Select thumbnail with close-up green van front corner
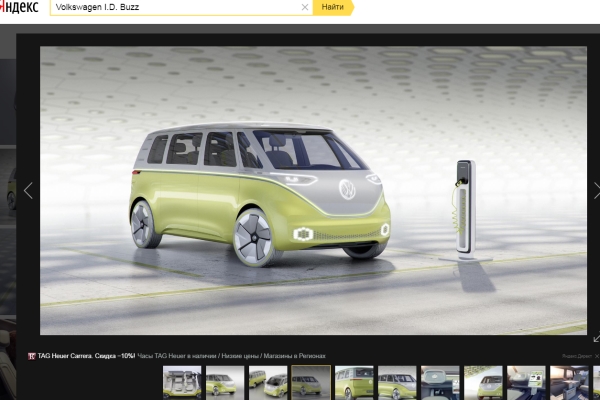600x400 pixels. pyautogui.click(x=354, y=383)
